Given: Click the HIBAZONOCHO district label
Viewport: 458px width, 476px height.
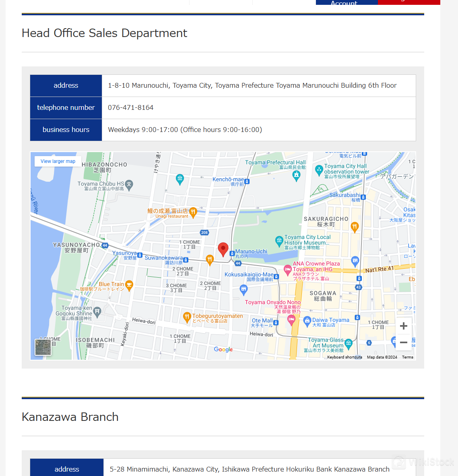Looking at the screenshot, I should click(104, 167).
